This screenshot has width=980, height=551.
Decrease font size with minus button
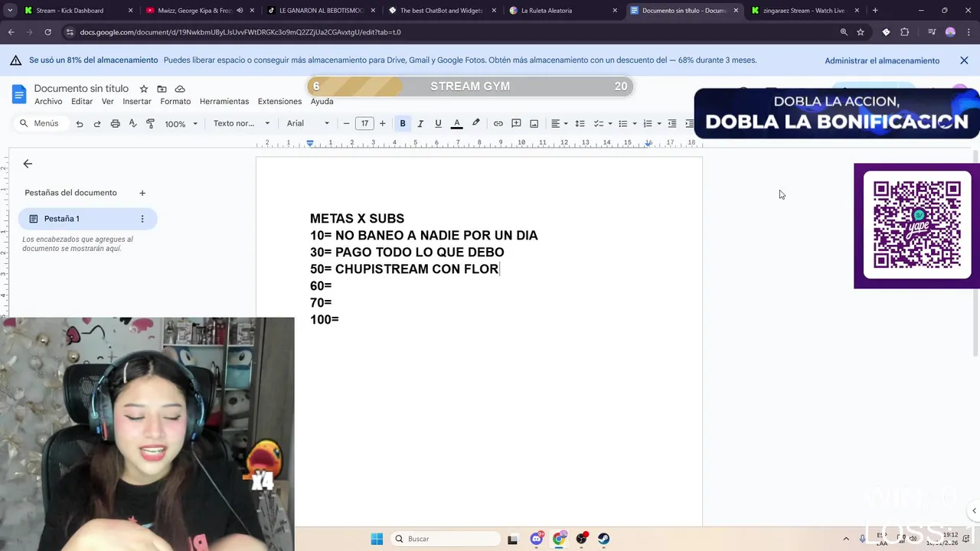(x=346, y=123)
